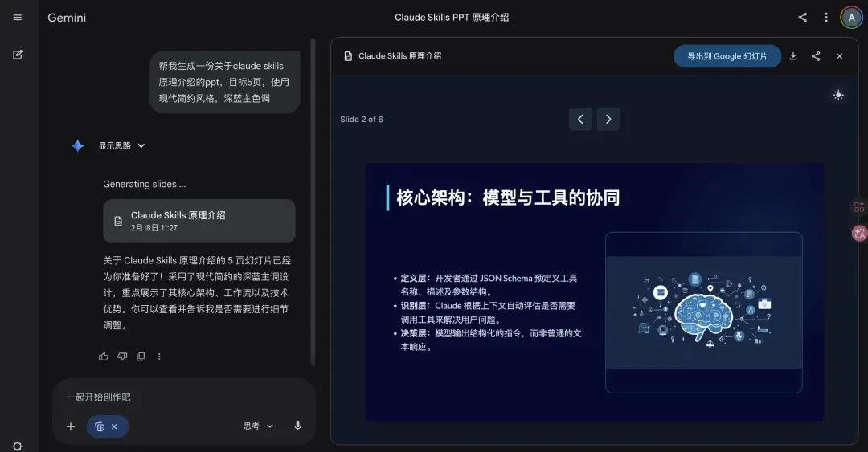Click the Gemini logo text
868x452 pixels.
[67, 18]
